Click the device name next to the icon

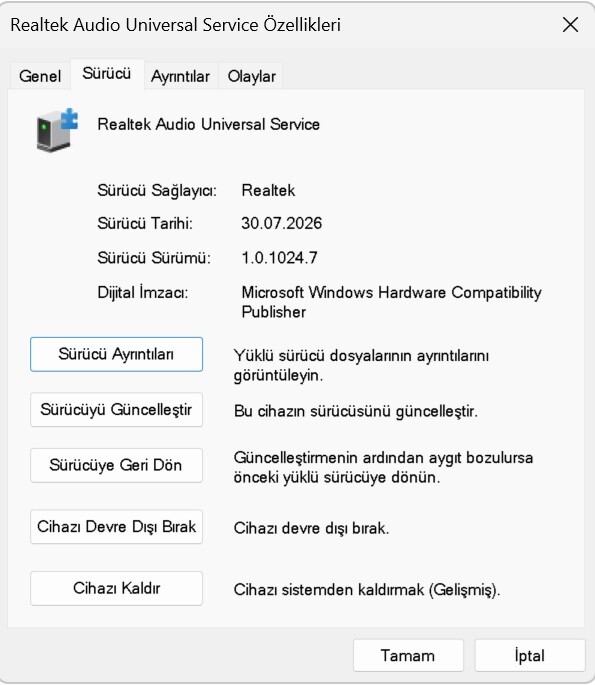pyautogui.click(x=208, y=125)
